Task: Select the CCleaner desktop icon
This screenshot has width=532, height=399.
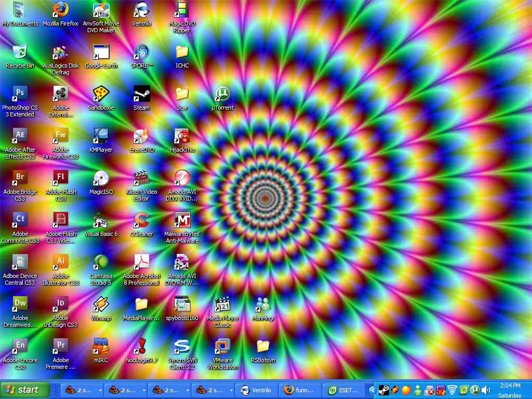Action: tap(141, 220)
